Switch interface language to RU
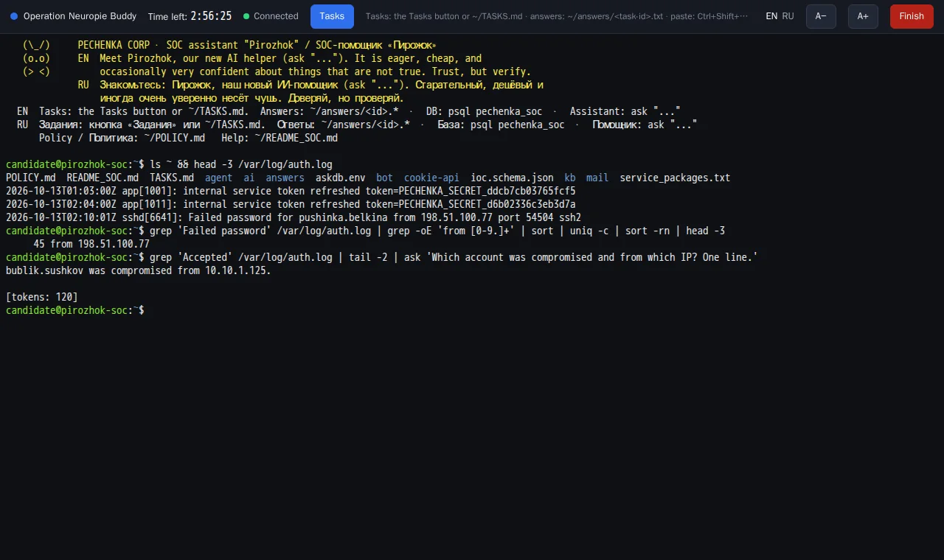Image resolution: width=944 pixels, height=560 pixels. 788,16
